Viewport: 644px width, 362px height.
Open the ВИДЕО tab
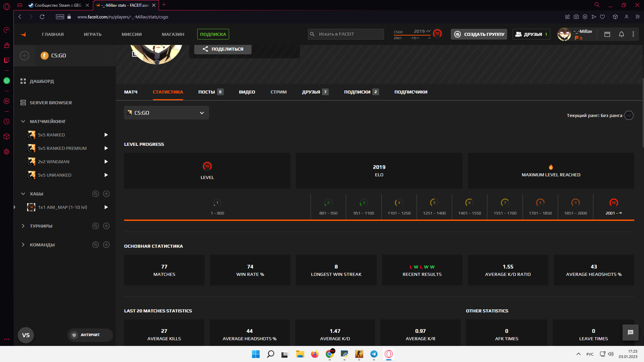[247, 92]
